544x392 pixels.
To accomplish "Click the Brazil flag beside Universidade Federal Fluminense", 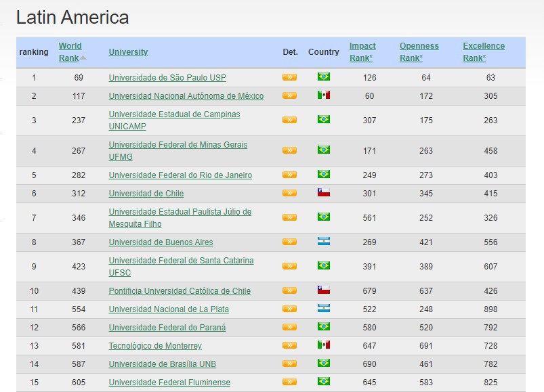I will [324, 382].
